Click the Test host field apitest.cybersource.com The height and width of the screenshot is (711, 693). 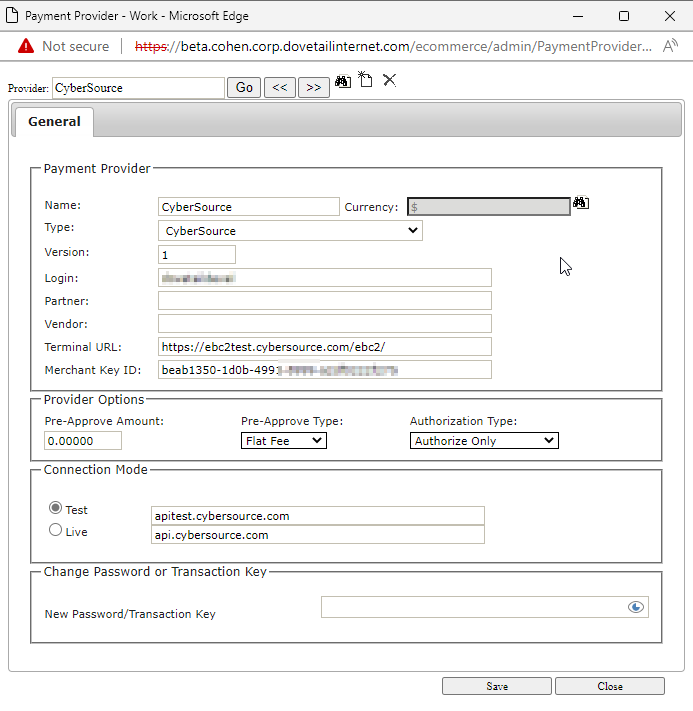317,516
